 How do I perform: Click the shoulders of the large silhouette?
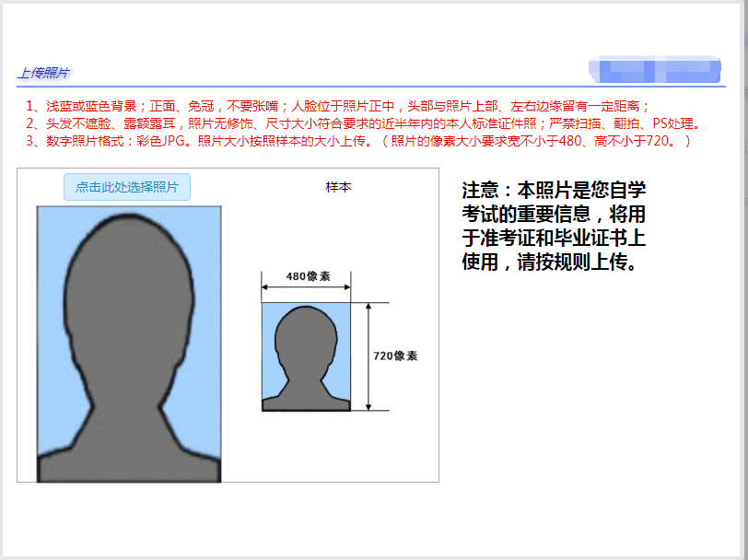[x=128, y=456]
